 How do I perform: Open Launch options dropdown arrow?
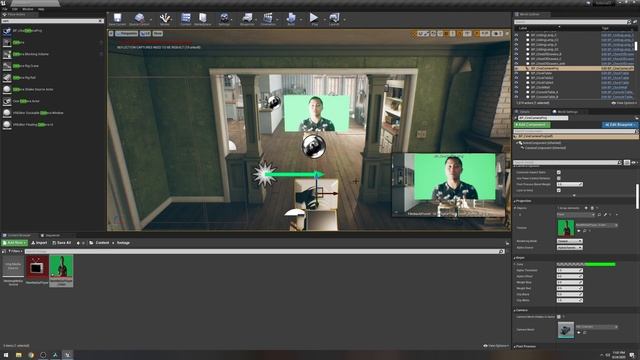(x=344, y=19)
